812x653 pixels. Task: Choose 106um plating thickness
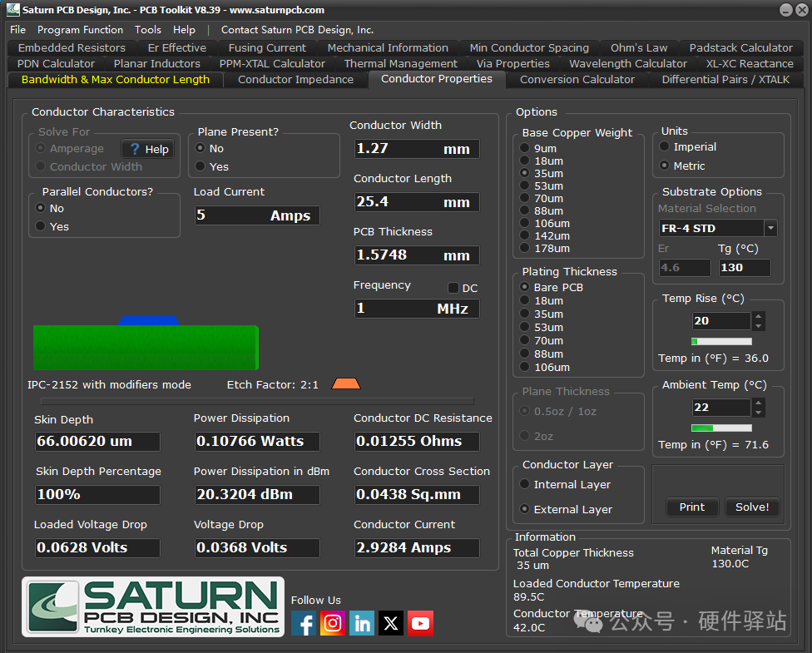[x=525, y=367]
